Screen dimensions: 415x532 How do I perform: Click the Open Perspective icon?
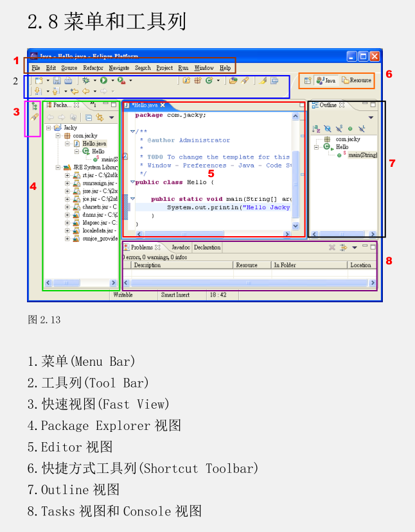tap(308, 80)
